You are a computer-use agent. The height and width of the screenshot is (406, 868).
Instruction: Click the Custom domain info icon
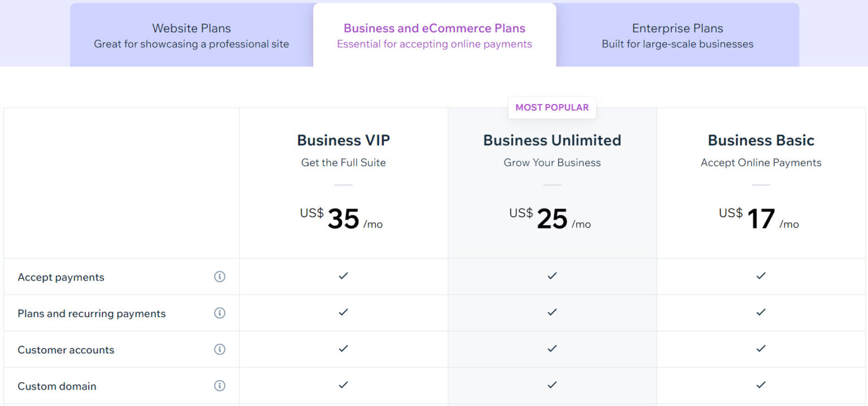point(220,385)
